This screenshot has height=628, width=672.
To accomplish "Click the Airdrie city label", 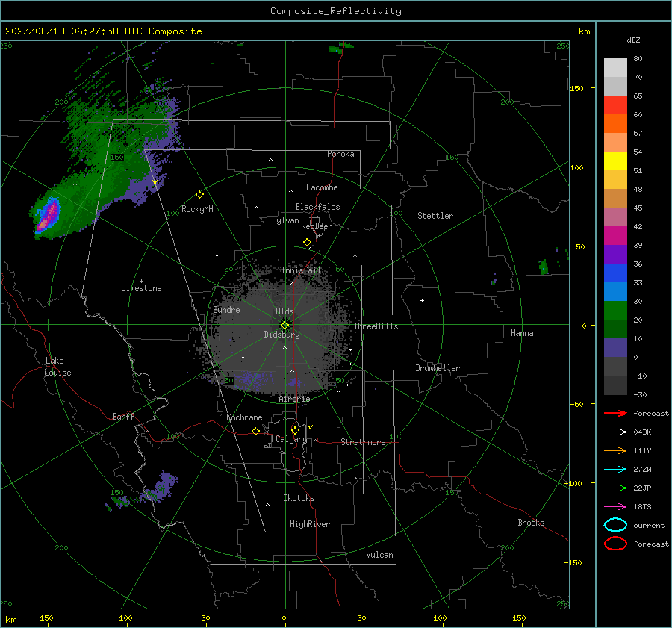I will coord(294,399).
